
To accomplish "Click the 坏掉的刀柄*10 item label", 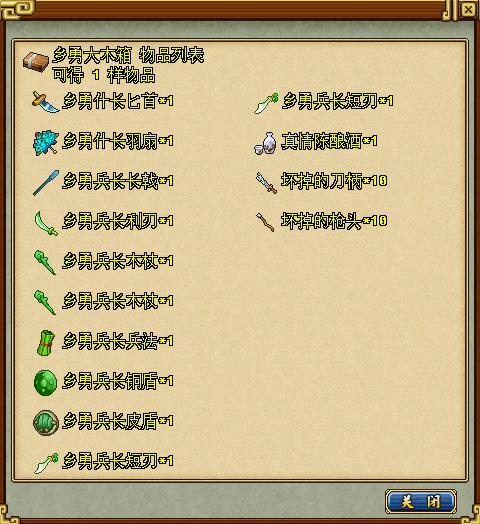I will 334,181.
